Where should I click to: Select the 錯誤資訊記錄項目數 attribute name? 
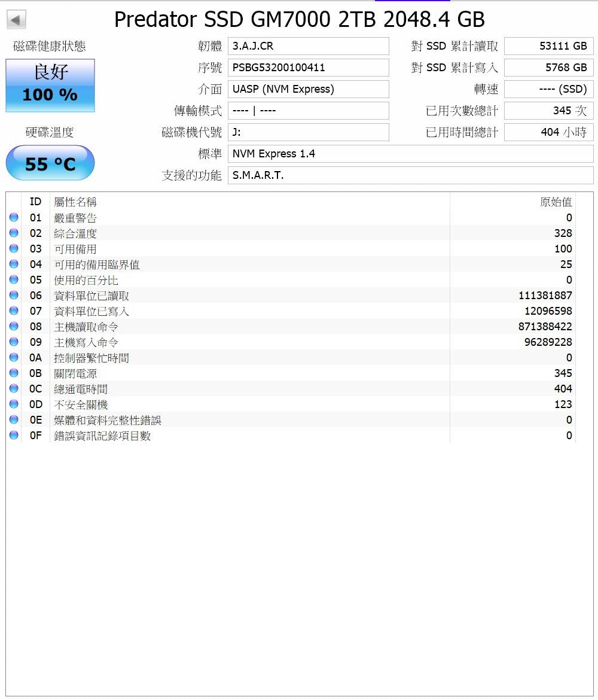[102, 436]
